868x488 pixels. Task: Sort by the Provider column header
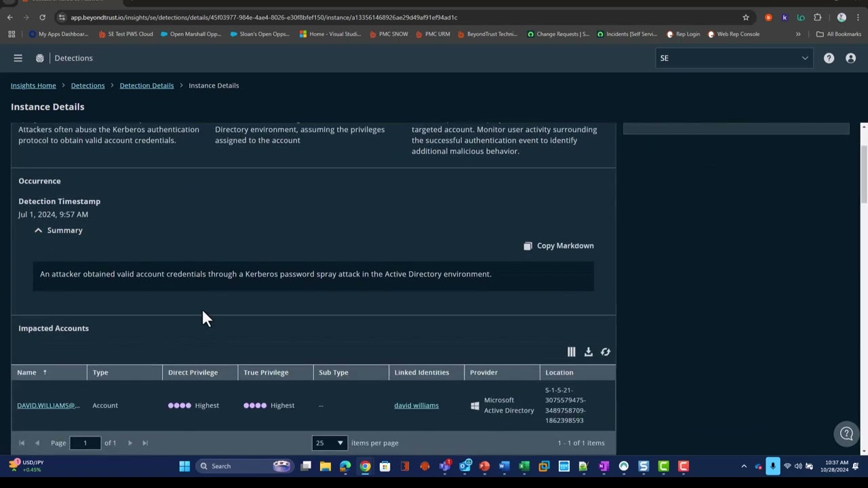tap(502, 373)
